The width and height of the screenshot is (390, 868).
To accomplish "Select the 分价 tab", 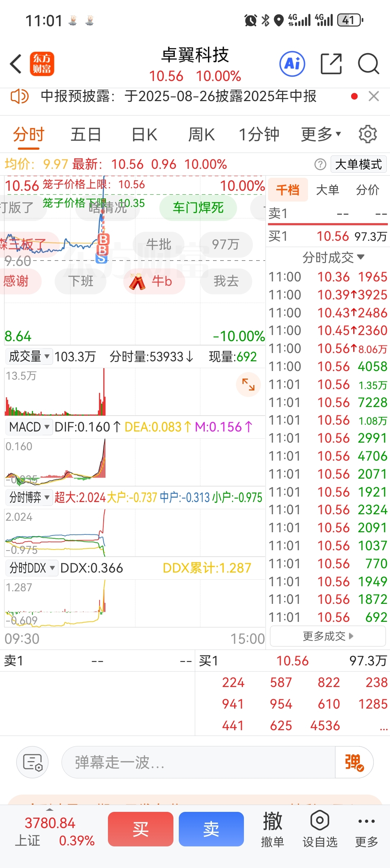I will [x=367, y=190].
